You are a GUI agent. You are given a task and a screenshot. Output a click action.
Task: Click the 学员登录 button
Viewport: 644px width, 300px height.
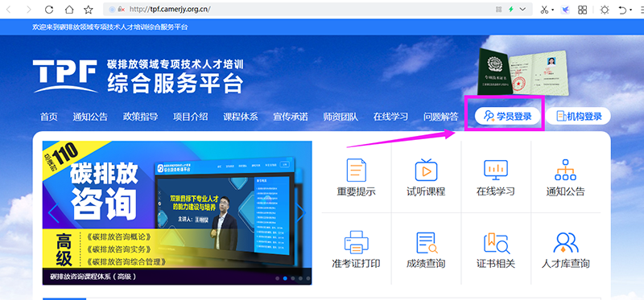(507, 116)
